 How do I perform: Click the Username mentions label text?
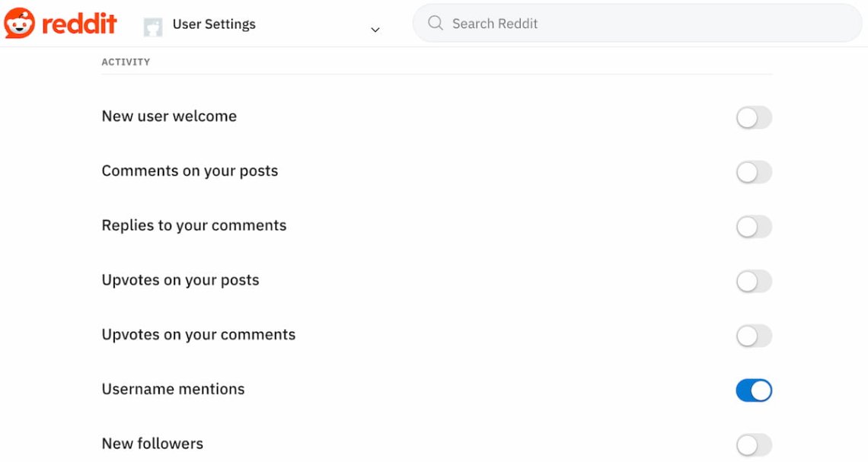point(173,389)
